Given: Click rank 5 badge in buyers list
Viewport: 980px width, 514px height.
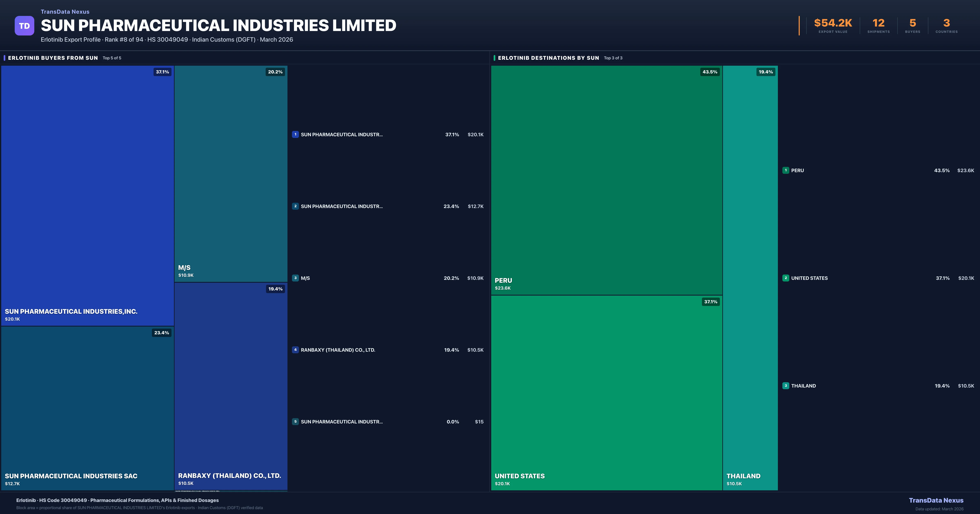Looking at the screenshot, I should pyautogui.click(x=295, y=422).
